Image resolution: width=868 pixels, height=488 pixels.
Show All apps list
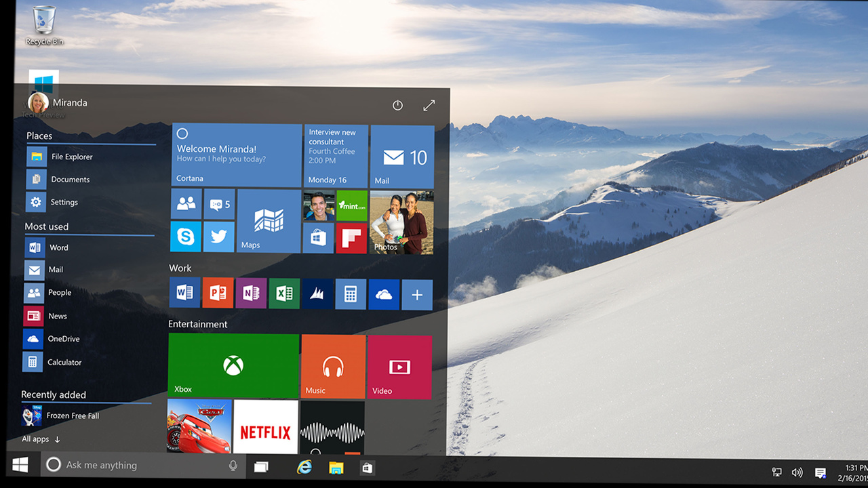[x=41, y=439]
